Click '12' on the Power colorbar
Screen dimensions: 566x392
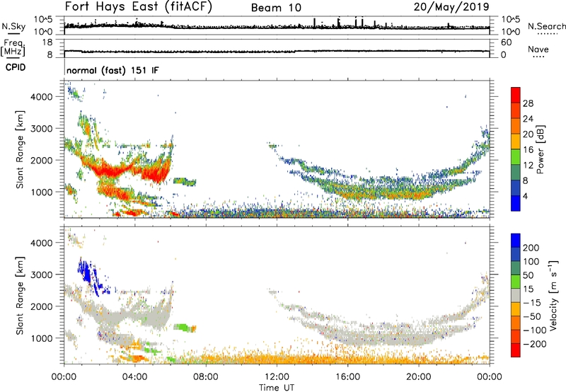pyautogui.click(x=528, y=166)
